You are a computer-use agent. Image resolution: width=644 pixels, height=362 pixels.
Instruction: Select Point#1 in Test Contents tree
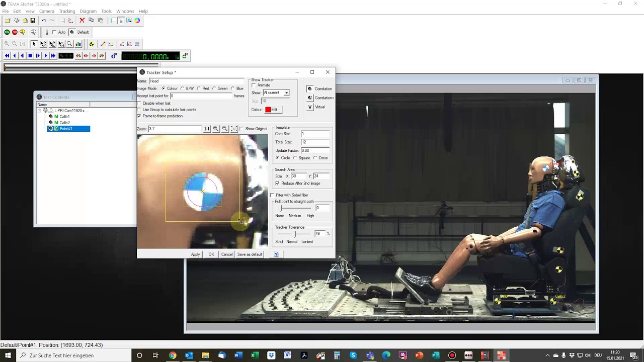coord(66,129)
